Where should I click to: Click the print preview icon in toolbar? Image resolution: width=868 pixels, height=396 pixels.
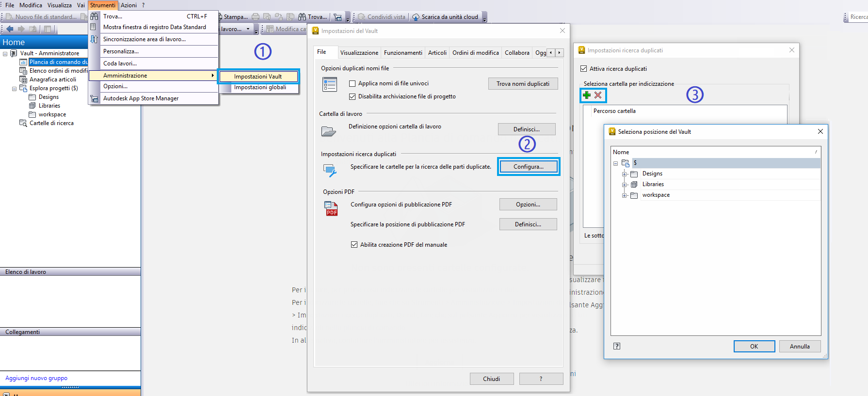(267, 17)
